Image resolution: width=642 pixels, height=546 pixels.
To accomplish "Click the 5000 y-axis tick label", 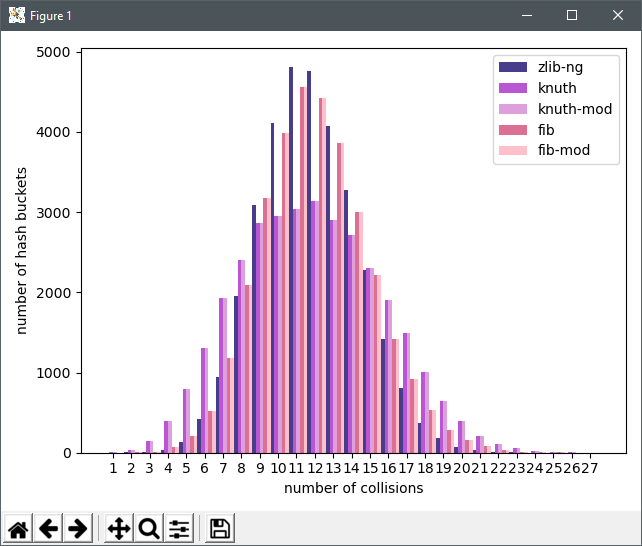I will [x=53, y=52].
